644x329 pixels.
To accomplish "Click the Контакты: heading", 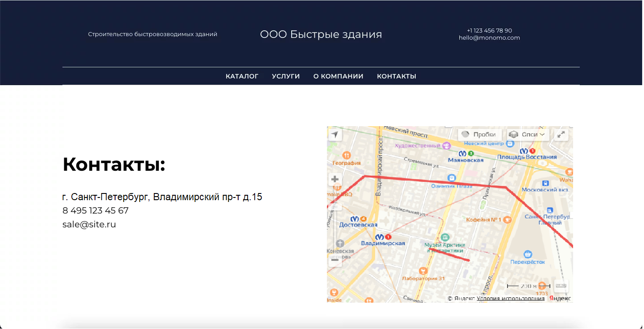I will (x=114, y=164).
